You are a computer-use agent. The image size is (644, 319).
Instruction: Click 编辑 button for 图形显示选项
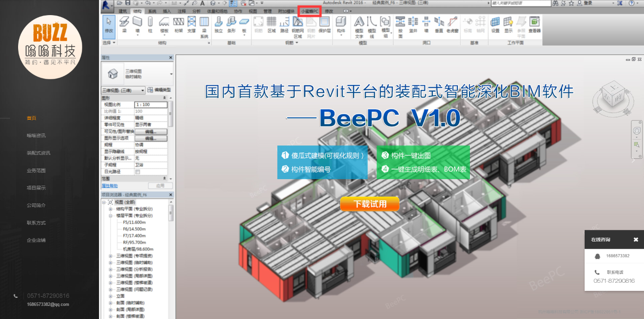[x=151, y=138]
